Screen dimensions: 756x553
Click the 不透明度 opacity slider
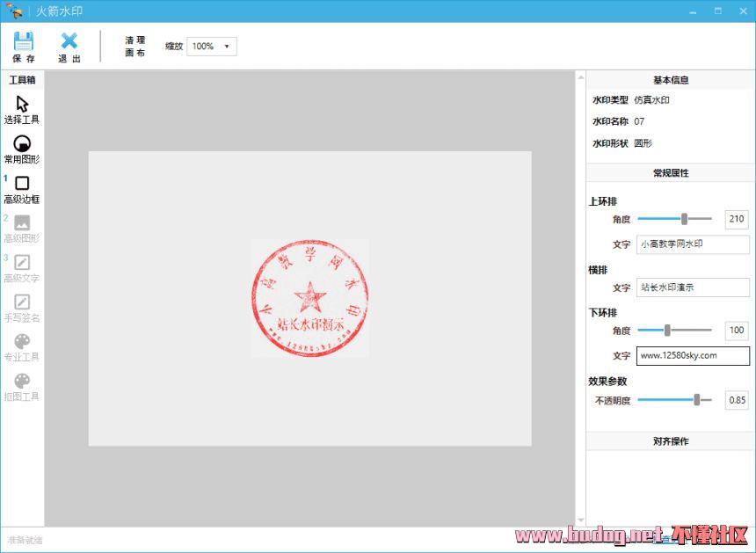coord(696,400)
